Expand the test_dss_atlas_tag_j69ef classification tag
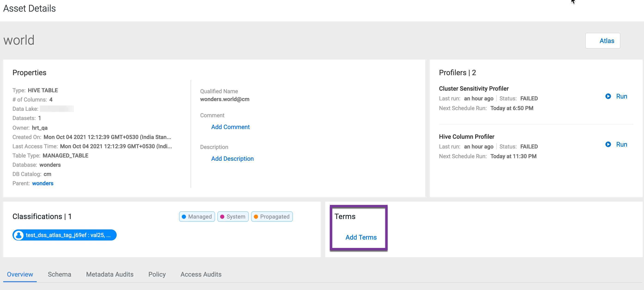The width and height of the screenshot is (644, 290). (x=68, y=235)
